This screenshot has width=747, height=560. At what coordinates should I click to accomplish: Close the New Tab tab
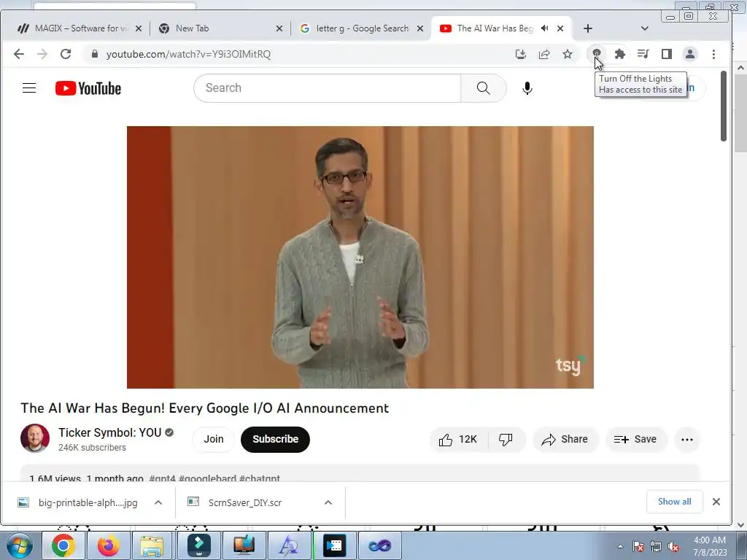click(x=279, y=28)
